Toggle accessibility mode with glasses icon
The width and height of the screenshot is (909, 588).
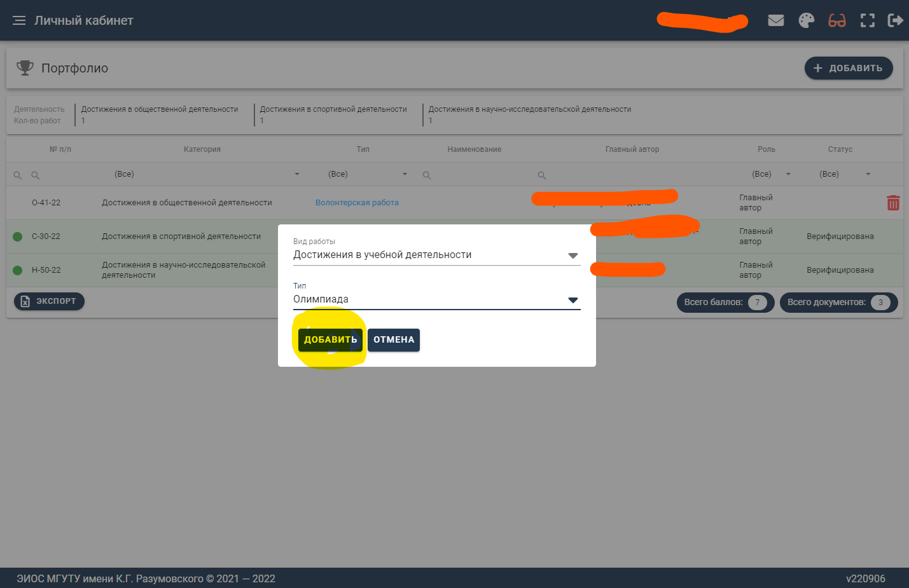pos(836,20)
